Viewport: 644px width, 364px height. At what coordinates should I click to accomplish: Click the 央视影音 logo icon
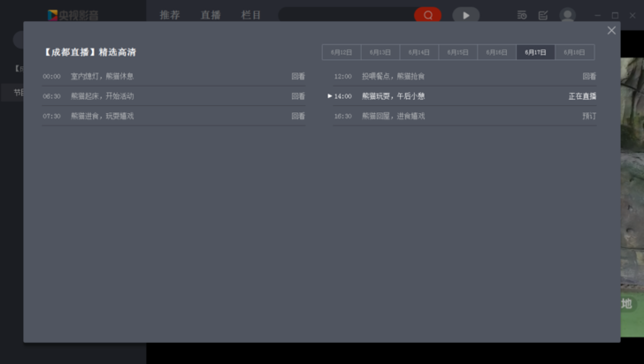[53, 15]
